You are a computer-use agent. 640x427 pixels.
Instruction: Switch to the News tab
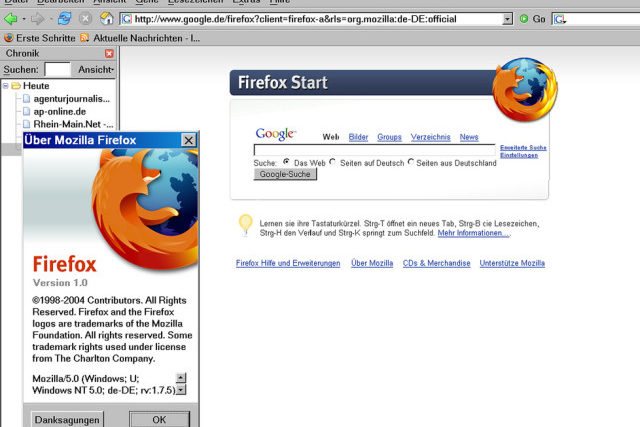pyautogui.click(x=469, y=137)
